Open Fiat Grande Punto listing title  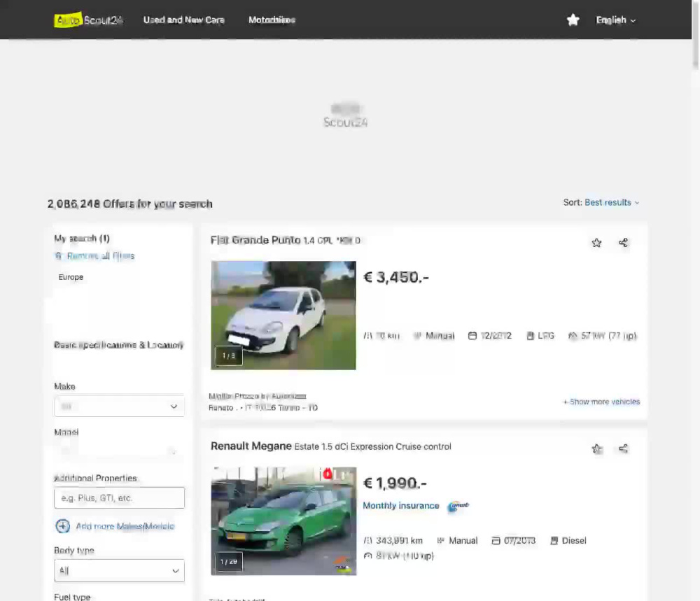[x=285, y=241]
